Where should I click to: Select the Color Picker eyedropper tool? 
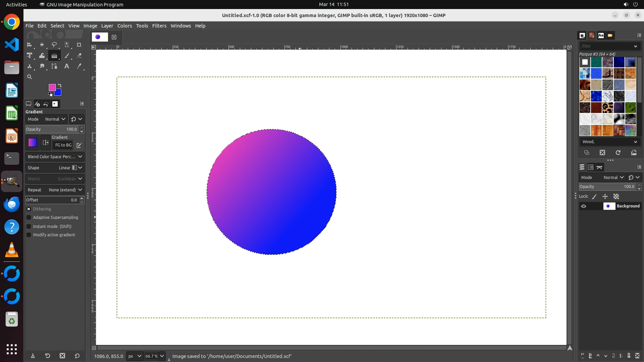[79, 66]
